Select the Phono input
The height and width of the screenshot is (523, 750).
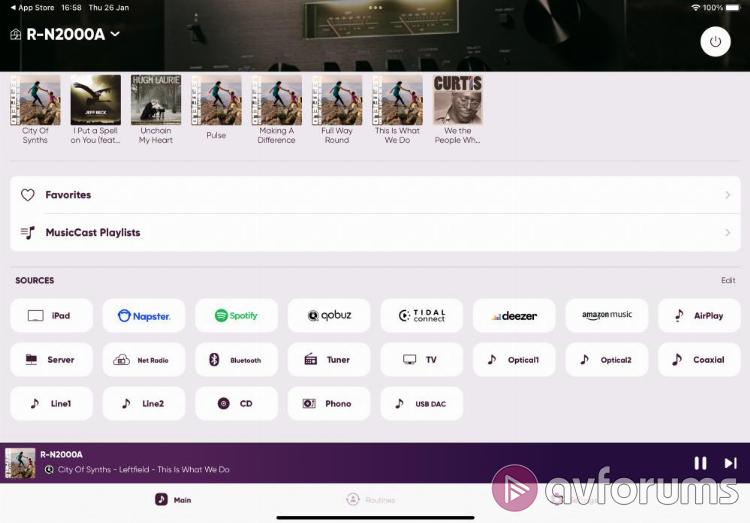329,404
